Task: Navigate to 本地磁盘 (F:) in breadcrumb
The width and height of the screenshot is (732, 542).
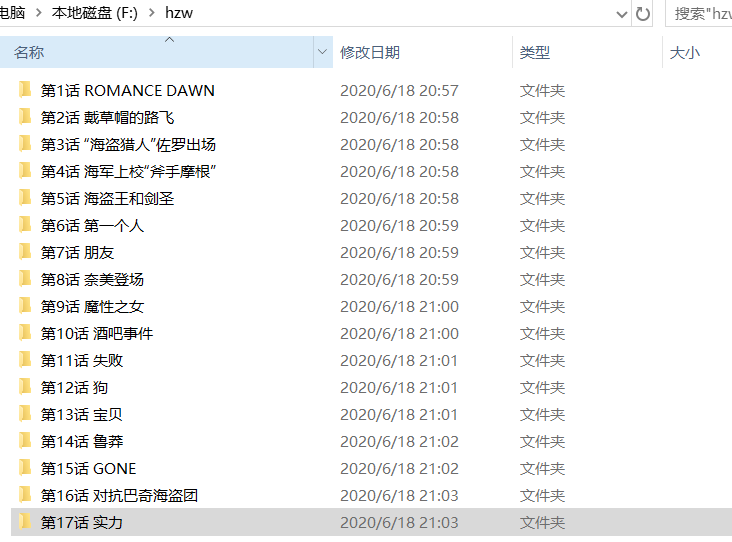Action: coord(95,13)
